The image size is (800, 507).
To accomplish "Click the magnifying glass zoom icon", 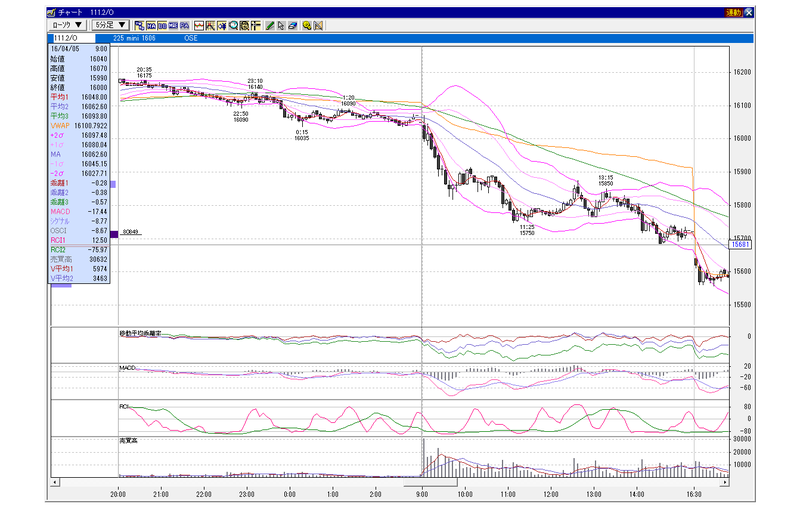I will [x=234, y=26].
